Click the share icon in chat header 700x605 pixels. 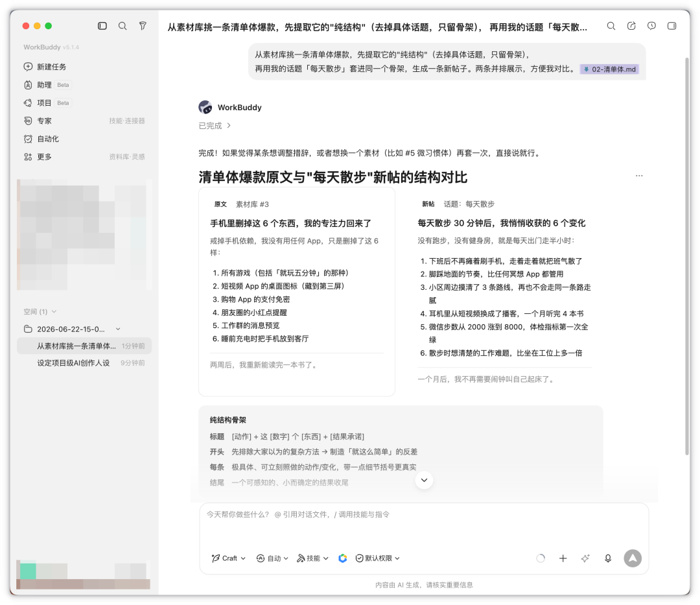(x=631, y=26)
